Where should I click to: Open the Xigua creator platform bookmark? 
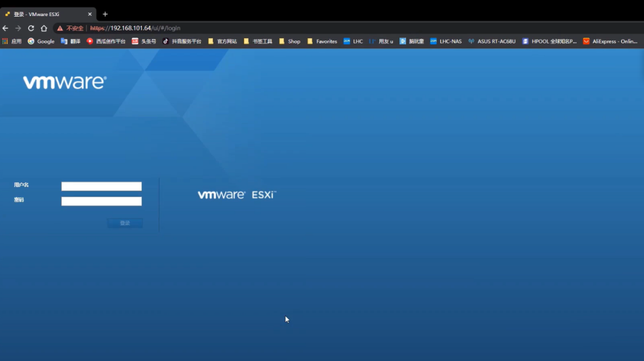click(x=106, y=42)
